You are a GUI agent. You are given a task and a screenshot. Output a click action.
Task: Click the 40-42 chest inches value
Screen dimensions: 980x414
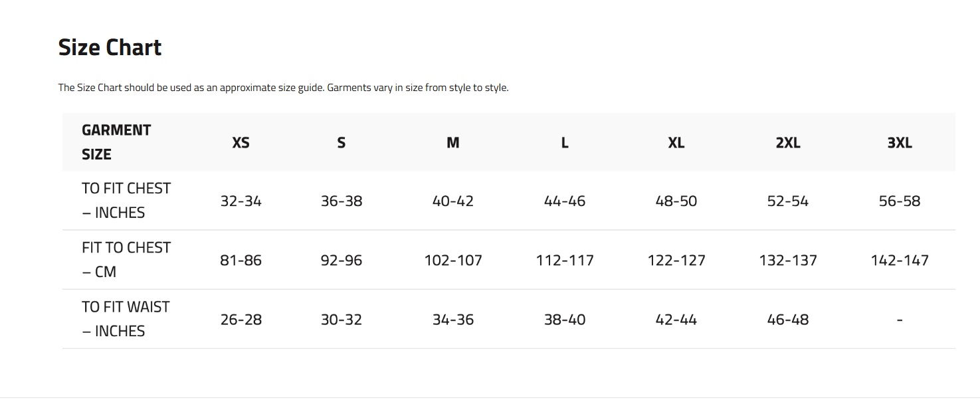pyautogui.click(x=452, y=201)
